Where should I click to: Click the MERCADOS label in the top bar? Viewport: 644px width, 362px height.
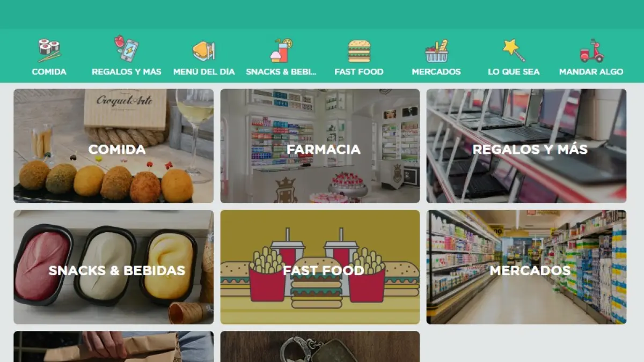(436, 71)
